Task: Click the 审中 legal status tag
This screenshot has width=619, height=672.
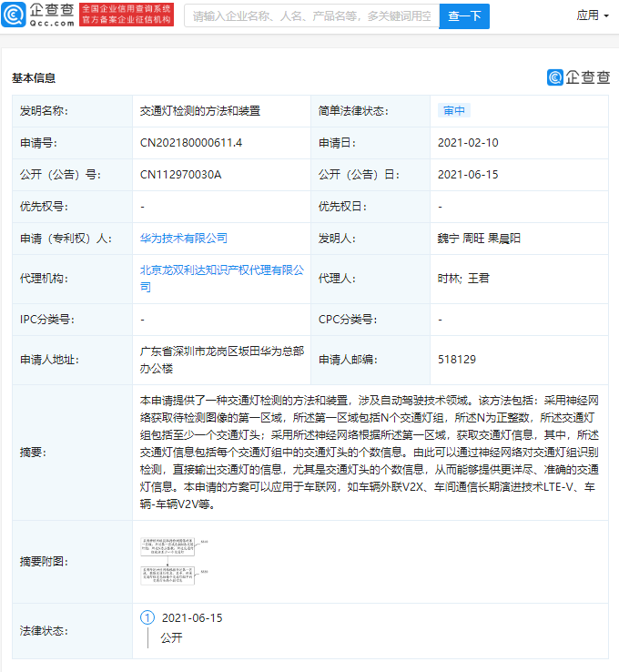Action: [x=453, y=111]
